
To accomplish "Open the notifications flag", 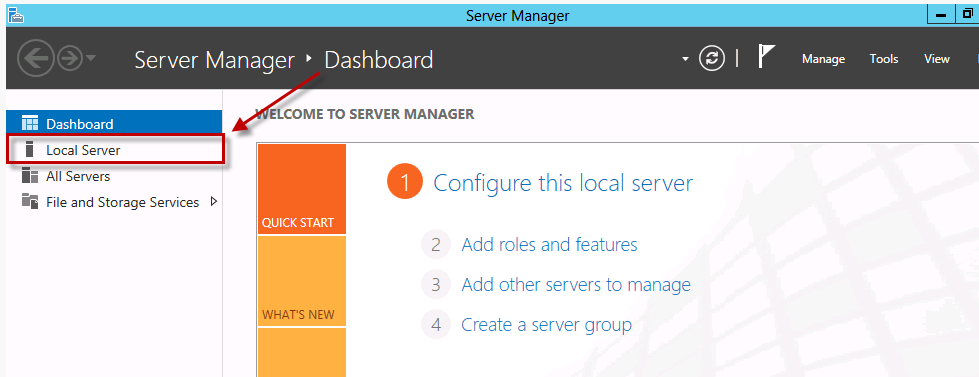I will (x=766, y=56).
